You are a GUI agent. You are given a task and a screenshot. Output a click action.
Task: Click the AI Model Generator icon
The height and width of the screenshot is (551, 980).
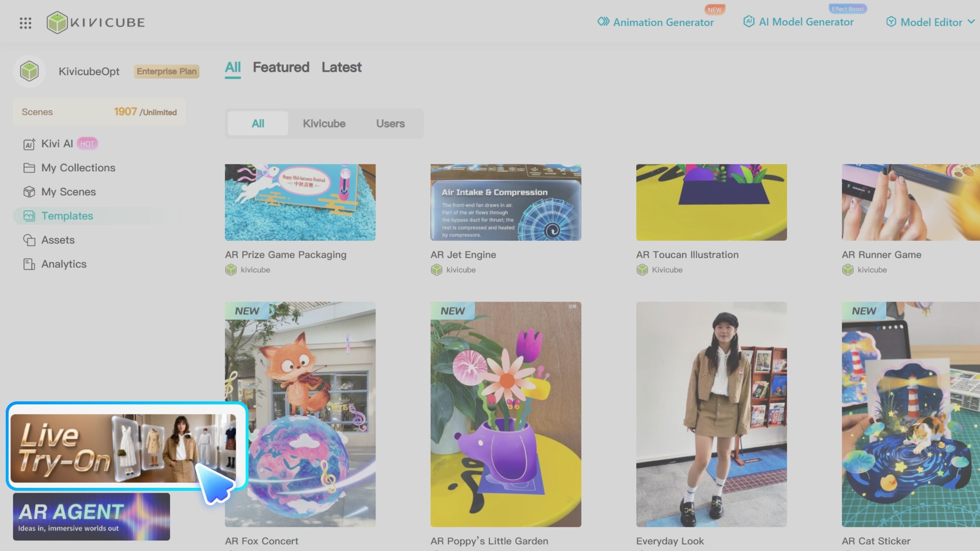tap(749, 21)
